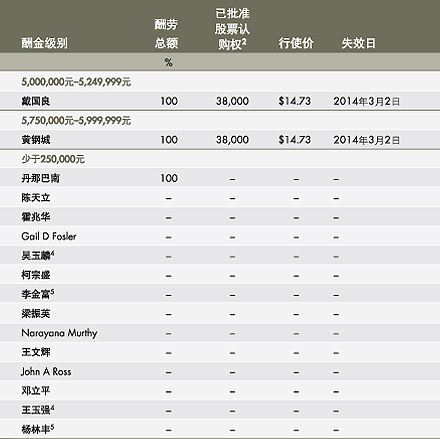Click the 5,750,000元–5,999,999元 bracket label
The width and height of the screenshot is (440, 439).
(76, 121)
